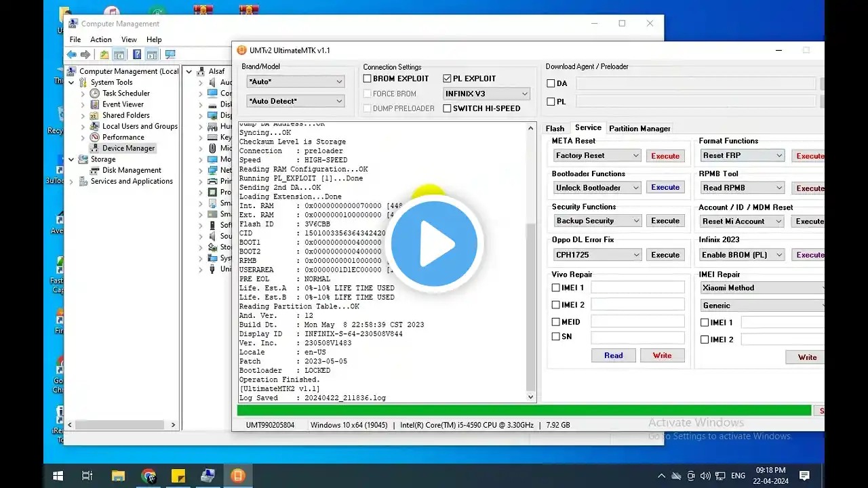Open the Factory Reset dropdown under META Reset
The width and height of the screenshot is (868, 488).
(597, 155)
